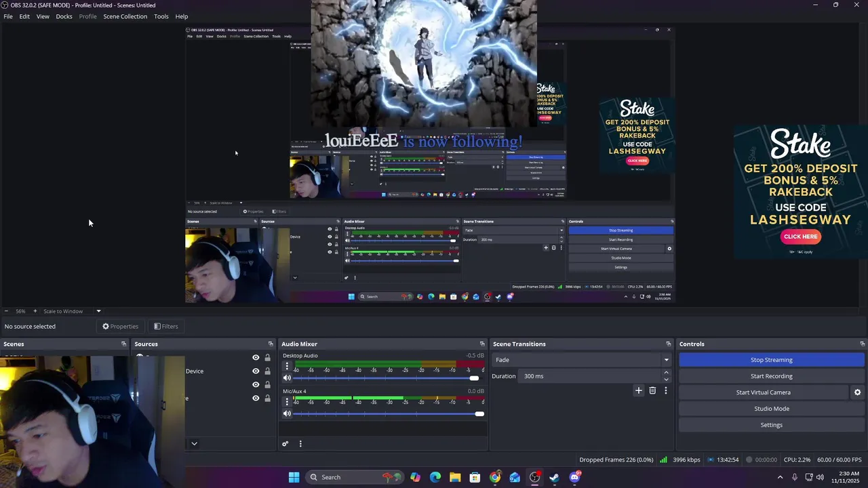Image resolution: width=868 pixels, height=488 pixels.
Task: Float the Controls dock panel
Action: point(862,344)
